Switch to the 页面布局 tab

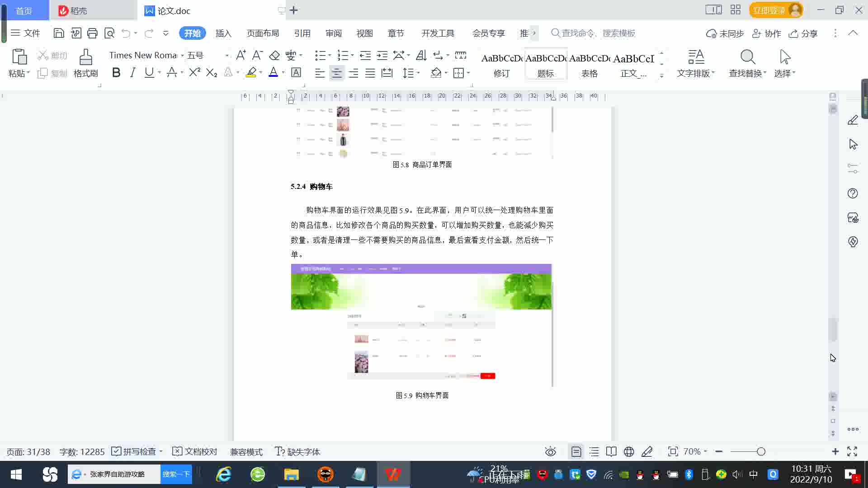(263, 33)
